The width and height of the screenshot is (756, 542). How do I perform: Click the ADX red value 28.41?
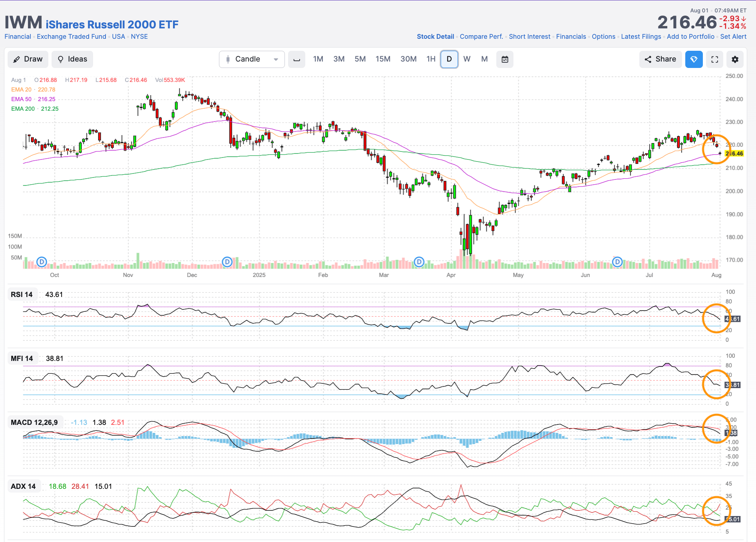(80, 486)
